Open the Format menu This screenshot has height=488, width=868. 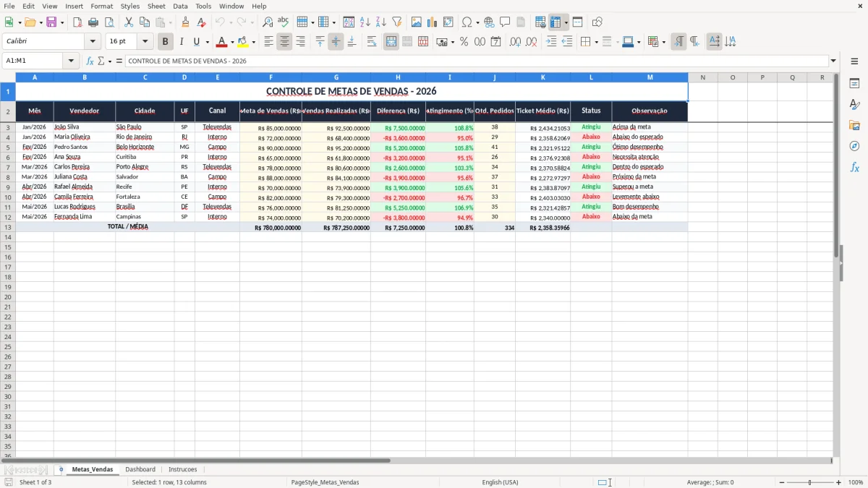pos(101,6)
